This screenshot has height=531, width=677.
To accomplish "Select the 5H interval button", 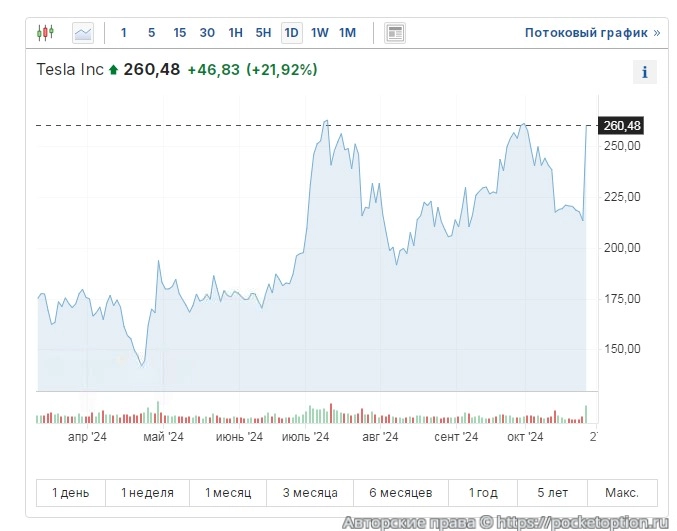I will click(263, 33).
